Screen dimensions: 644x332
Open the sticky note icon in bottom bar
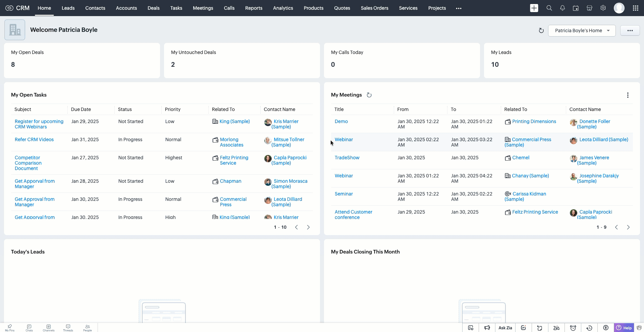click(x=540, y=328)
